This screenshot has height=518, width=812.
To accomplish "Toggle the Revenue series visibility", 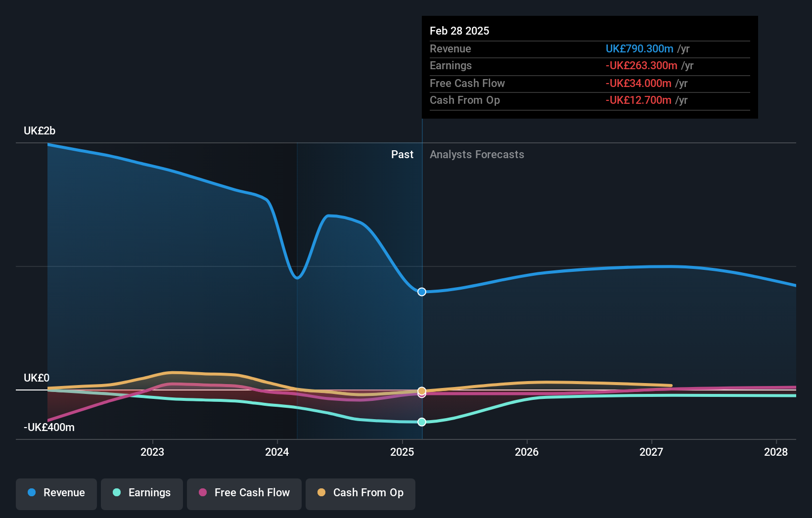I will (x=56, y=493).
